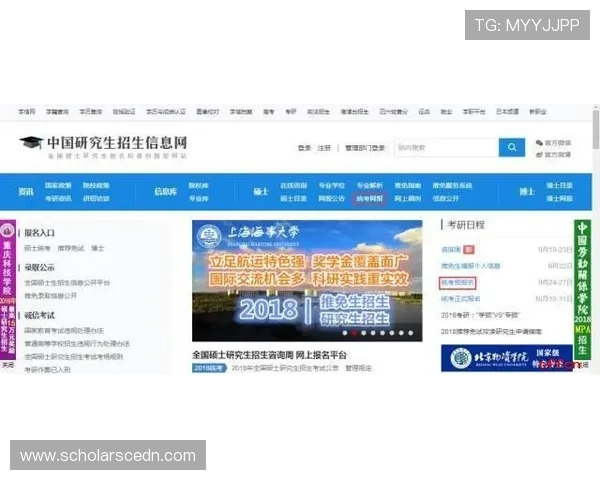The width and height of the screenshot is (600, 480).
Task: Click the blue search magnifier button
Action: [512, 147]
